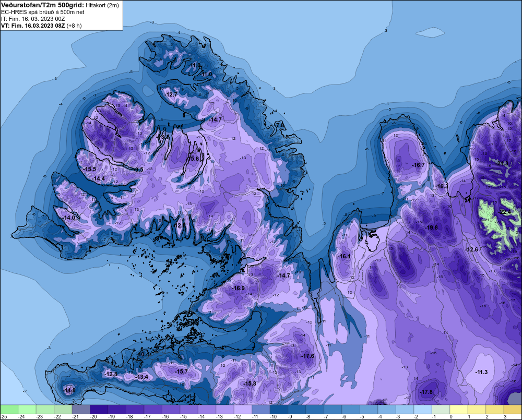Viewport: 522px width, 420px height.
Task: Click the -16.7 temperature value
Action: 418,165
